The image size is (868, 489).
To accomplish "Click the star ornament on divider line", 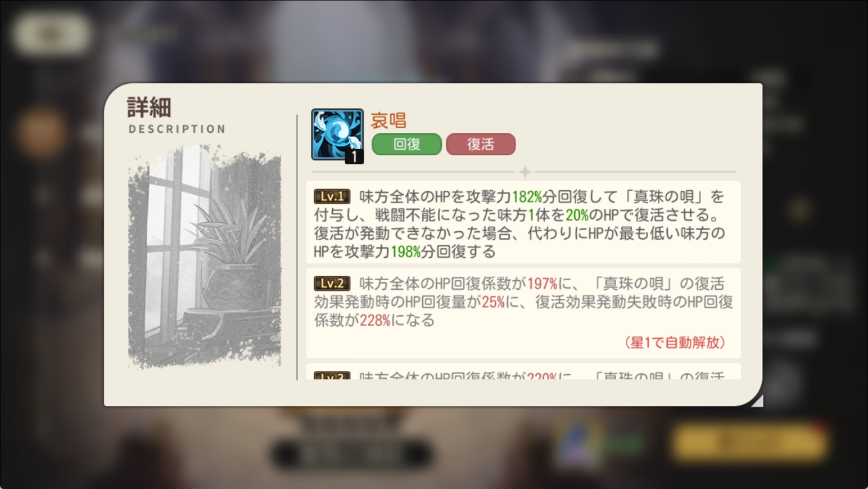I will point(525,172).
